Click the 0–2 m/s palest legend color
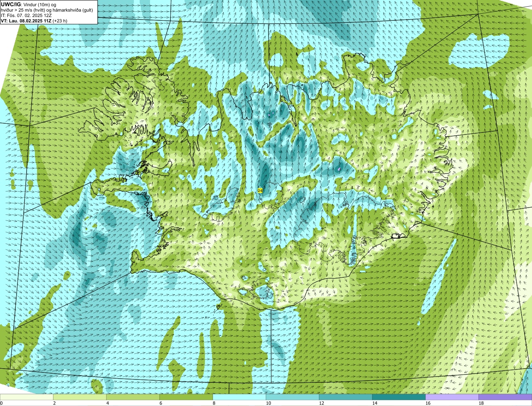Image resolution: width=532 pixels, height=406 pixels. 27,397
